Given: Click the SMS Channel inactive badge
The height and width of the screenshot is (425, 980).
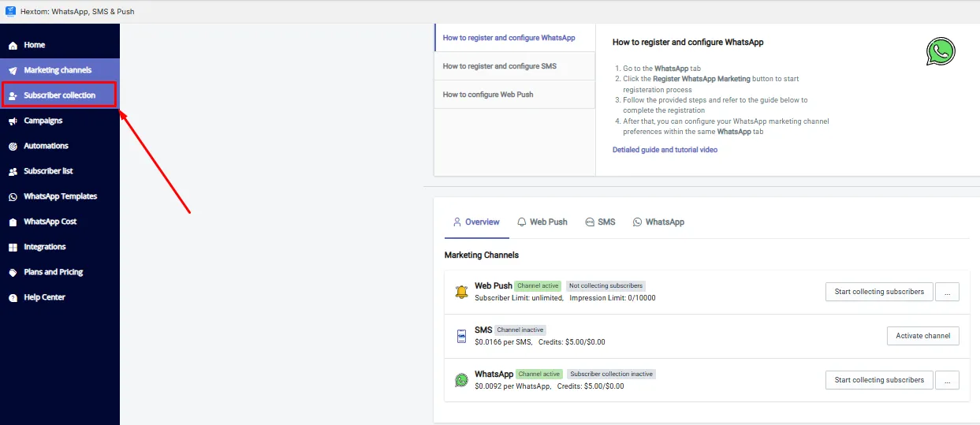Looking at the screenshot, I should click(520, 330).
